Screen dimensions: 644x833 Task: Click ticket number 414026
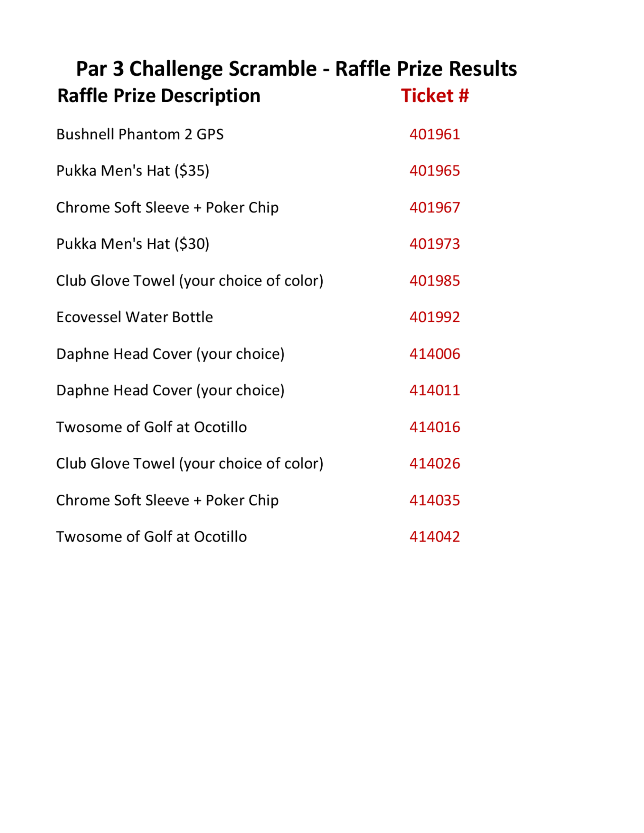(x=435, y=464)
